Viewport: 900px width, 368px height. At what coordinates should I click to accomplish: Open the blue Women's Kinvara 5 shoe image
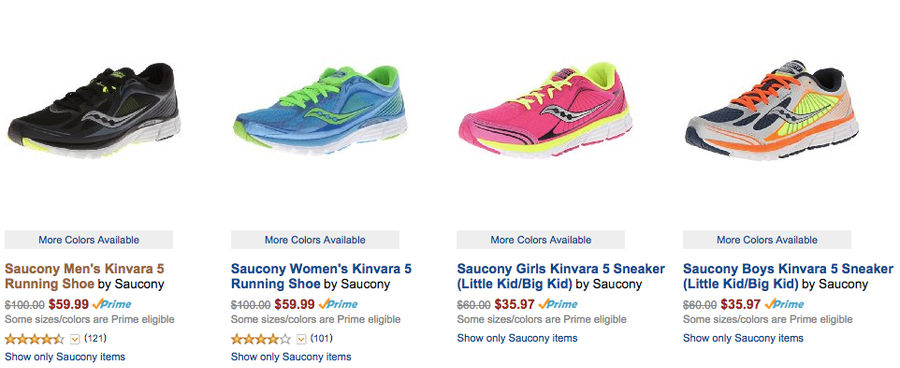[x=320, y=110]
